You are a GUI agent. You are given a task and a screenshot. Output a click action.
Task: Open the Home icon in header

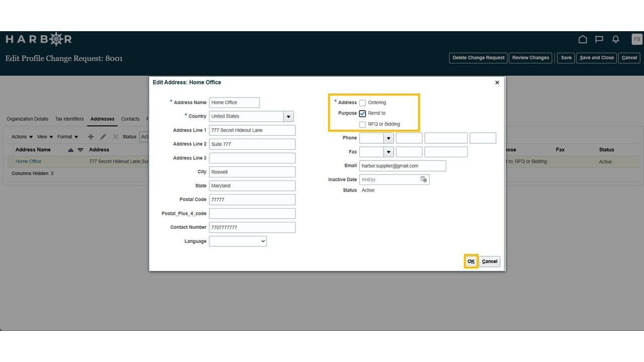(x=583, y=39)
